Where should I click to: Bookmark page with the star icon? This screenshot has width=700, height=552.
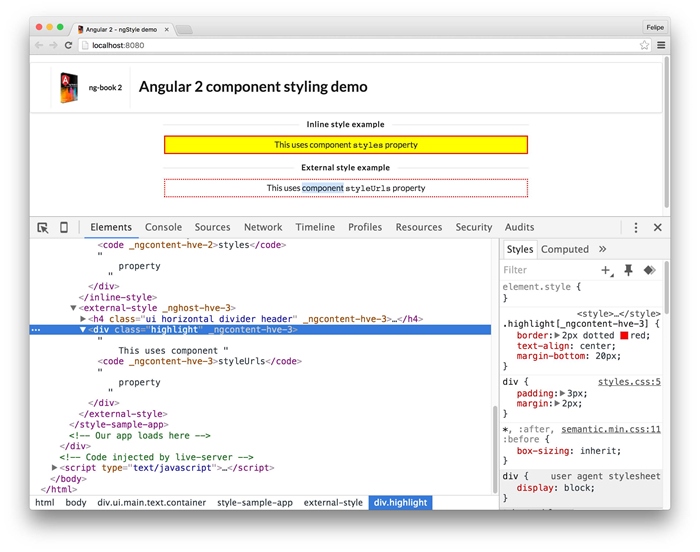(x=645, y=45)
